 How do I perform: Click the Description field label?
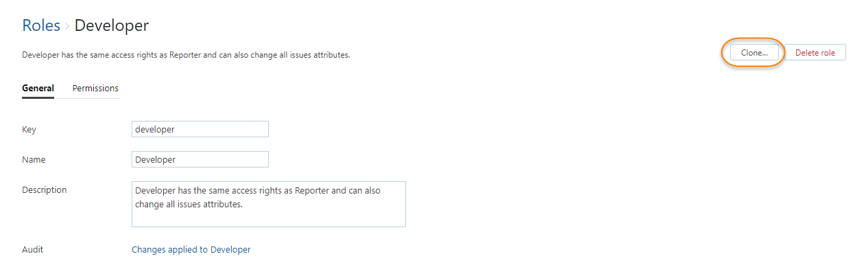[x=45, y=190]
